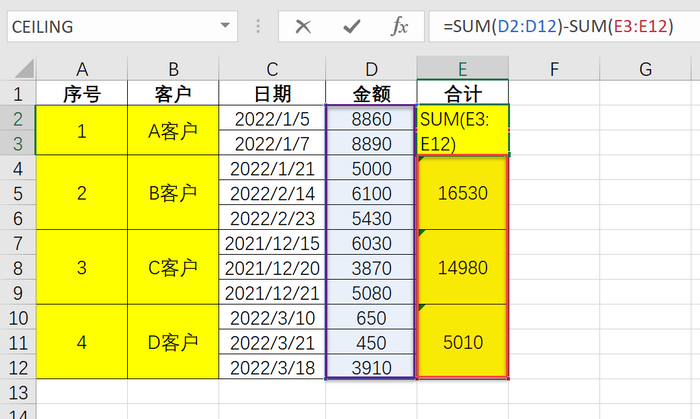Click the merged cell showing 16530
Viewport: 700px width, 419px height.
pos(462,193)
